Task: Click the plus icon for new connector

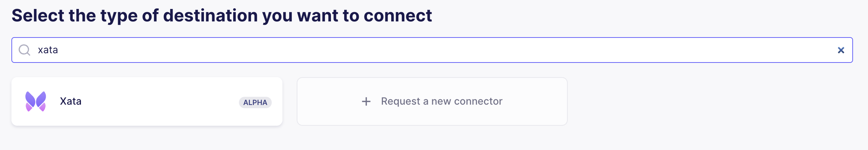Action: click(x=366, y=101)
